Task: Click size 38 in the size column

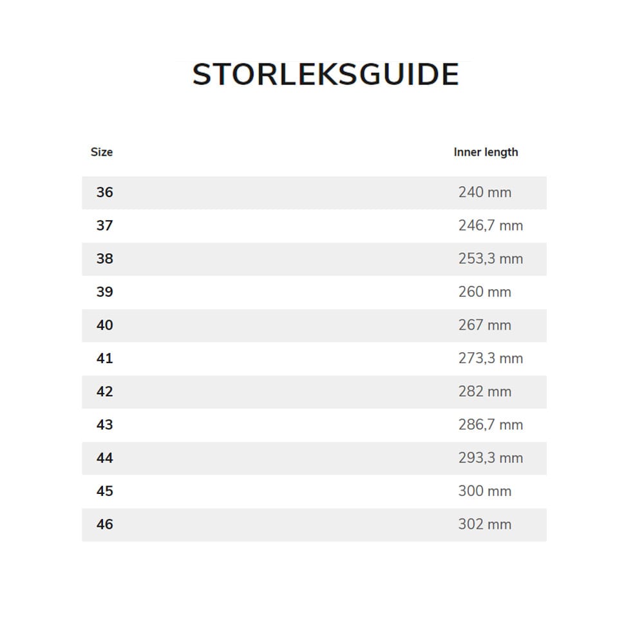Action: click(x=104, y=259)
